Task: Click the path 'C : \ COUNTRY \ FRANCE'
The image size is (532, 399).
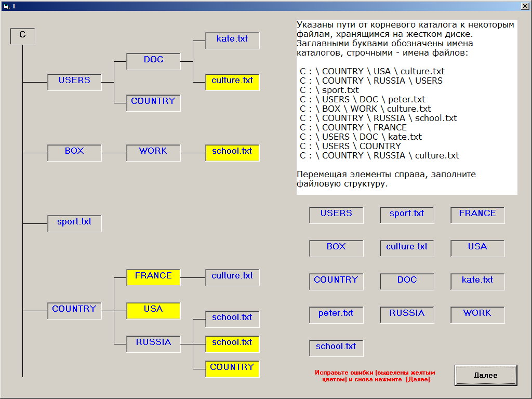Action: pyautogui.click(x=353, y=127)
